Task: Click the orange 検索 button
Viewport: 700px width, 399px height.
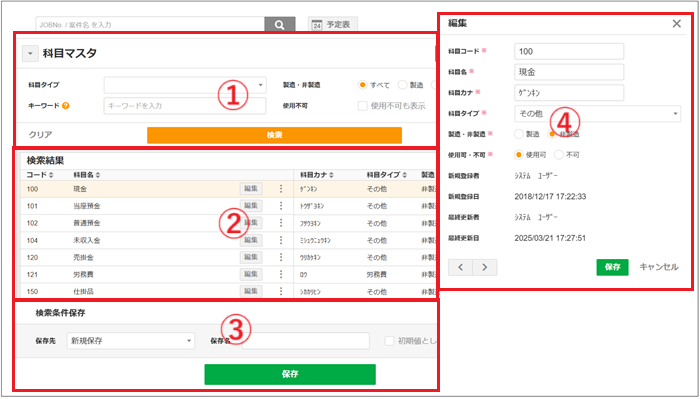Action: point(274,135)
